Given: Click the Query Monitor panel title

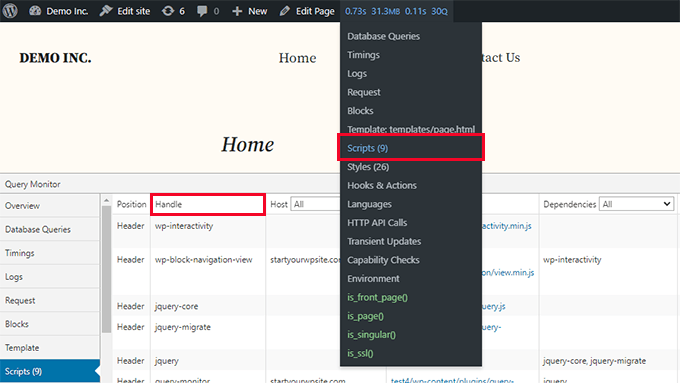Looking at the screenshot, I should coord(33,184).
